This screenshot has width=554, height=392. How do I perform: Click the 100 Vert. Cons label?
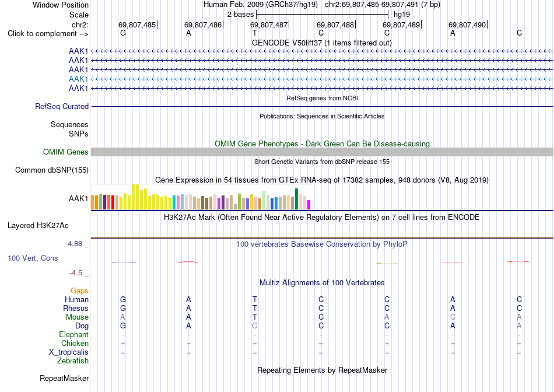(33, 258)
